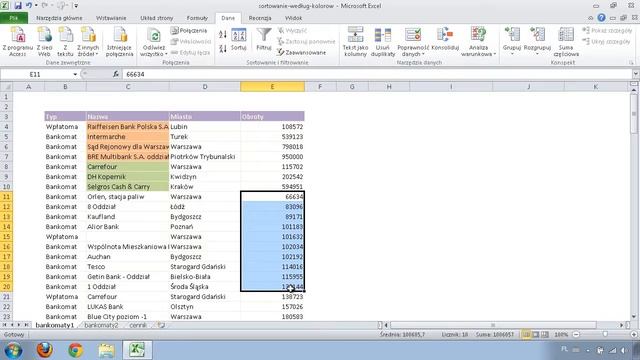The image size is (640, 360).
Task: Click Piotrków Trybunalski cell
Action: 205,157
